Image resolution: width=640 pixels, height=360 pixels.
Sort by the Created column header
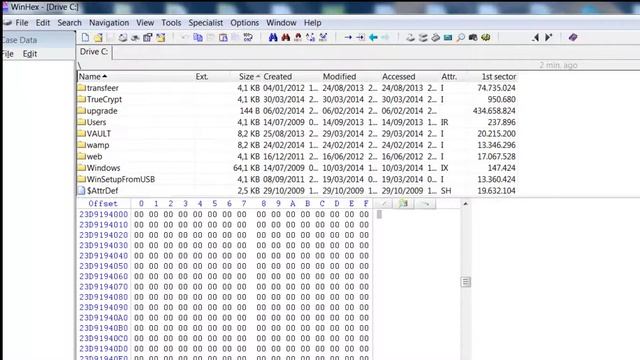(278, 76)
